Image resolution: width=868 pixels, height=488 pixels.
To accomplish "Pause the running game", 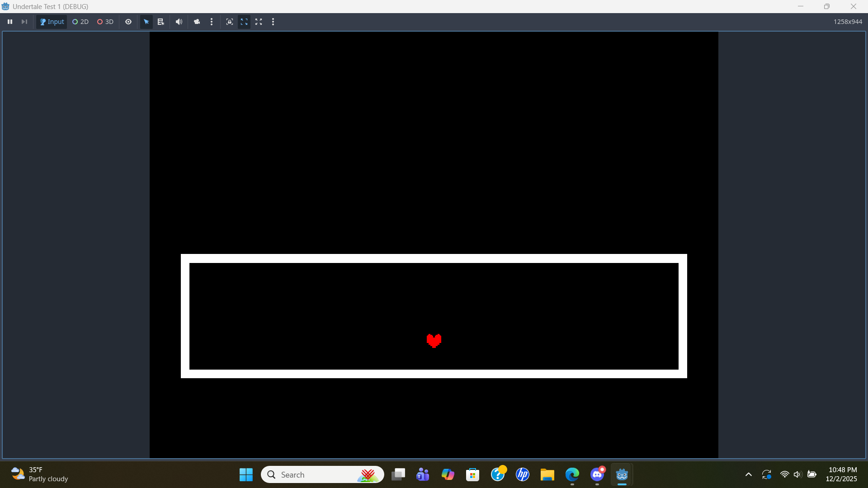I will (10, 22).
